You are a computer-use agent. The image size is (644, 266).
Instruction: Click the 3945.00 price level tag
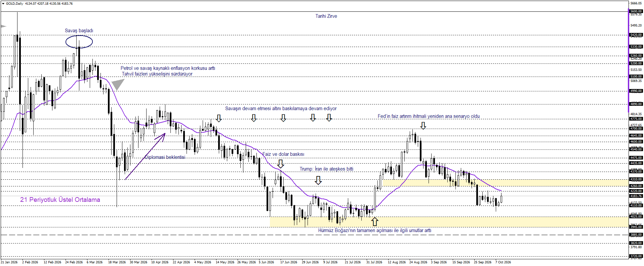tap(636, 227)
